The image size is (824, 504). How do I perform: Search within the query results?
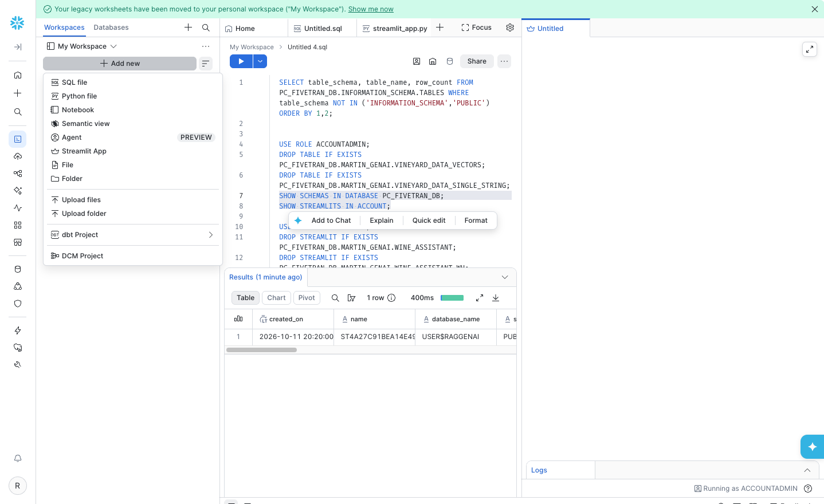[x=335, y=298]
